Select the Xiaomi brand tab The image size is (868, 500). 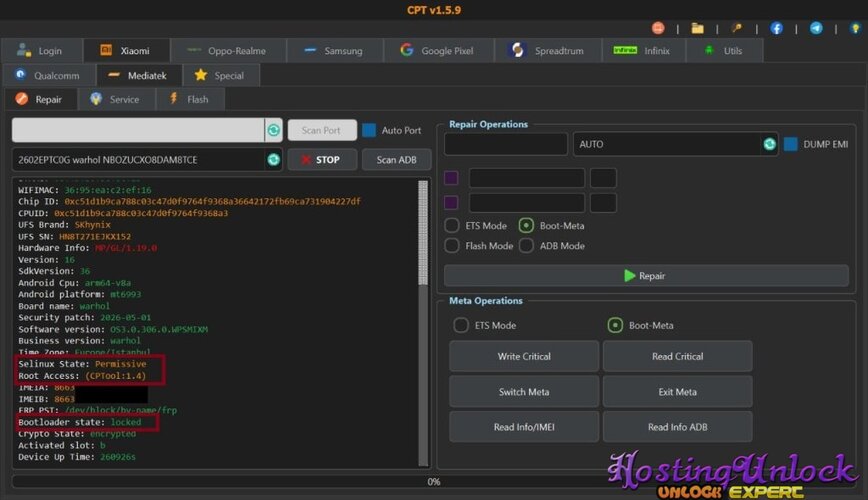coord(127,50)
